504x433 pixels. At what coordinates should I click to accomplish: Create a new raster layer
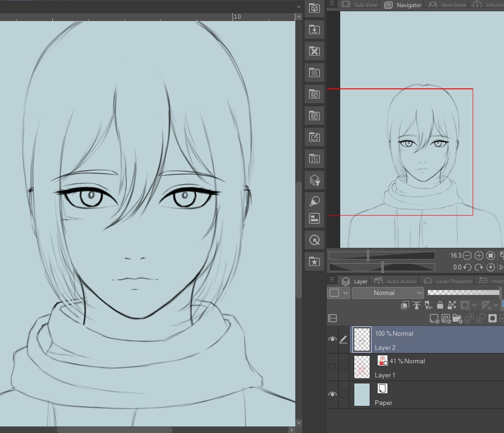tap(434, 318)
